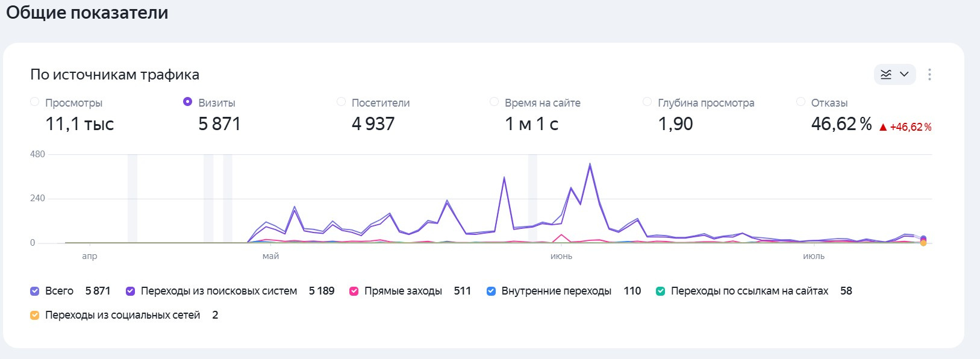Click the endpoint marker at chart's right edge
Viewport: 980px width, 359px height.
point(923,240)
